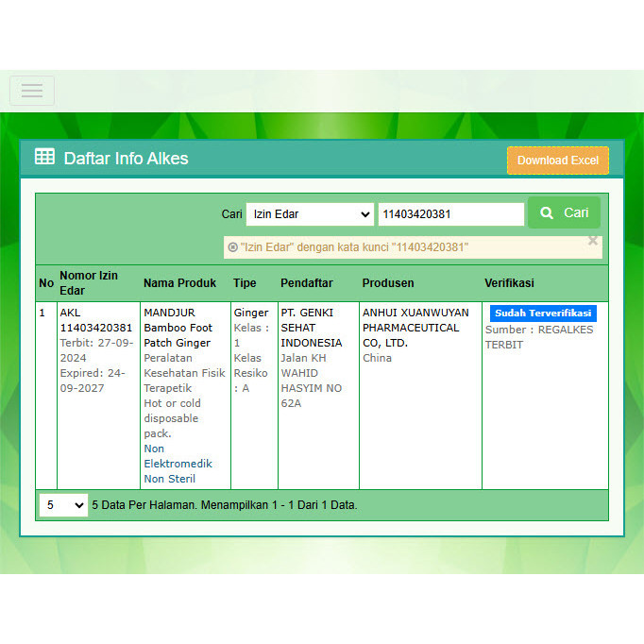Click the Verifikasi column header
This screenshot has width=644, height=644.
tap(509, 283)
